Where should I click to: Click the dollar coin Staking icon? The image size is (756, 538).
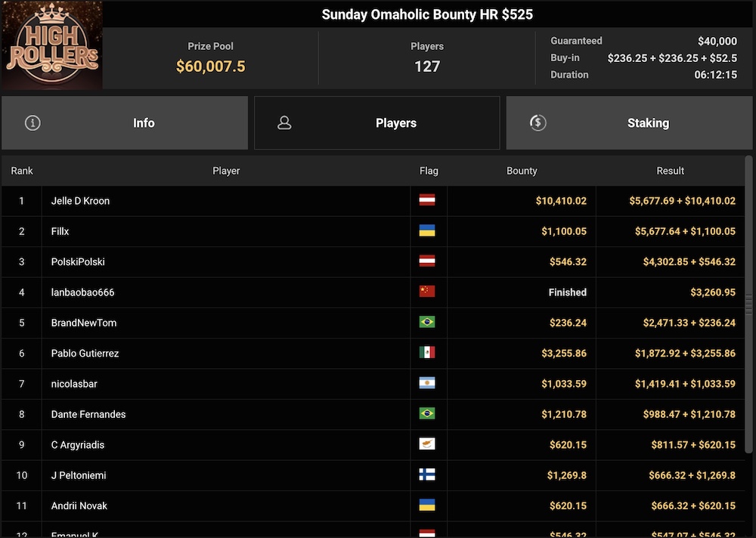tap(538, 122)
